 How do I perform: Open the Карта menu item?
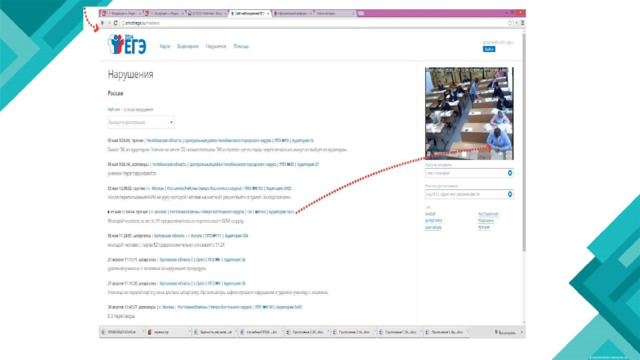click(x=165, y=47)
